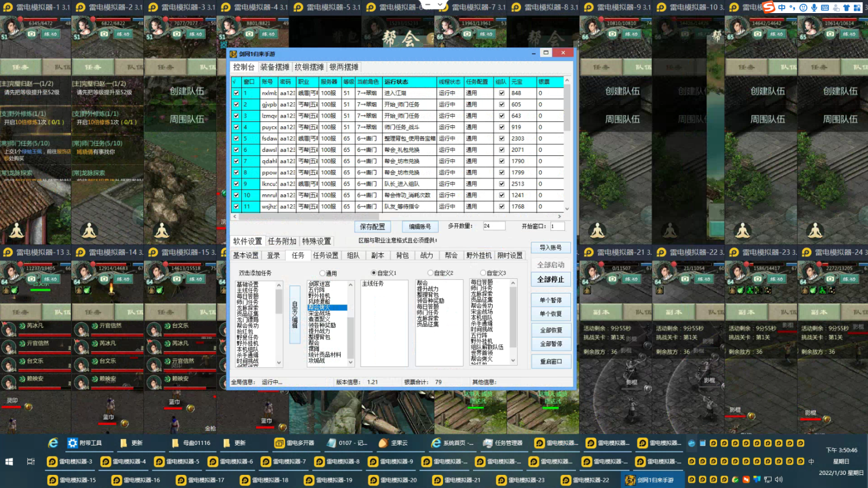The width and height of the screenshot is (868, 488).
Task: Uncheck the row checkbox for window 5
Action: point(236,138)
